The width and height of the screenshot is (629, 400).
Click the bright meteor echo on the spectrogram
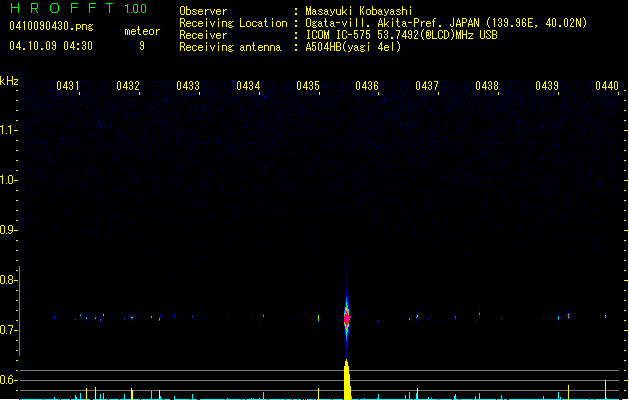coord(348,319)
